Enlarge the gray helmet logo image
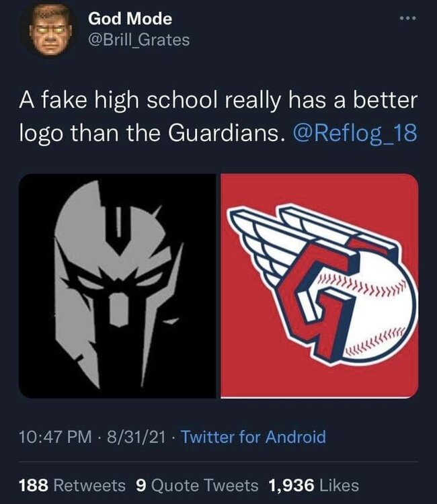 click(x=118, y=286)
